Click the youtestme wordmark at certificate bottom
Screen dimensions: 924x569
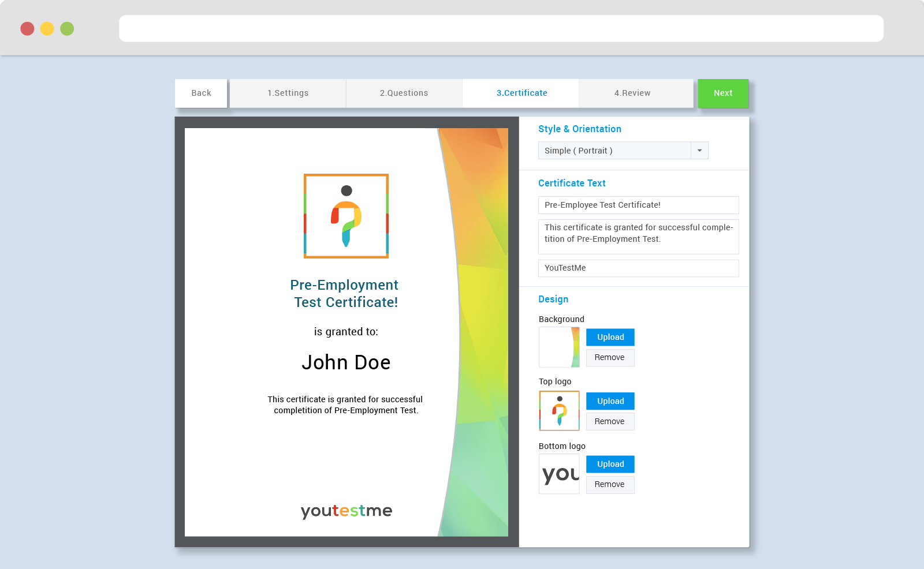coord(346,511)
